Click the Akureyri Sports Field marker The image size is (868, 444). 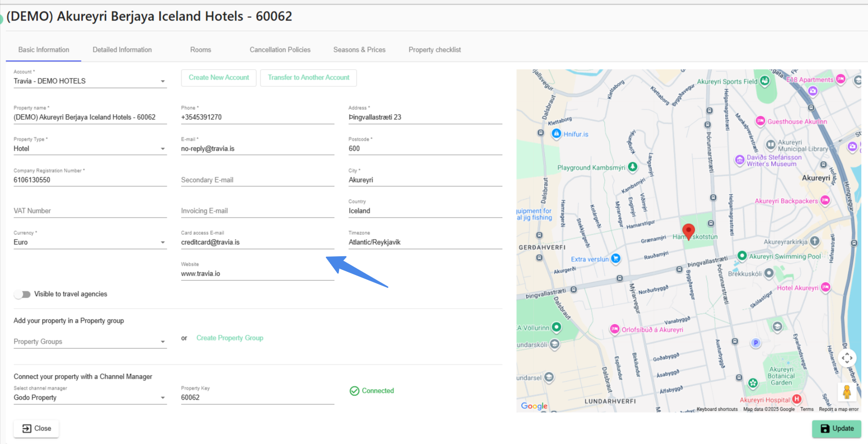pos(765,81)
